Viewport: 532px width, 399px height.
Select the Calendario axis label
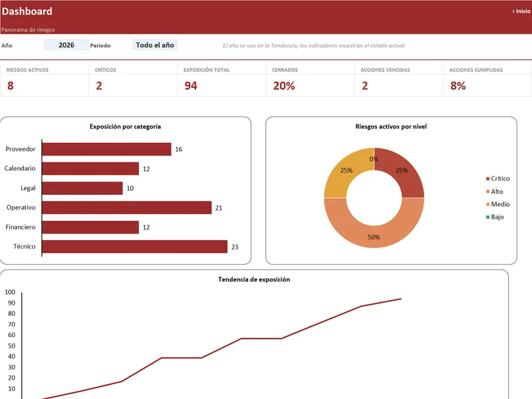tap(20, 168)
